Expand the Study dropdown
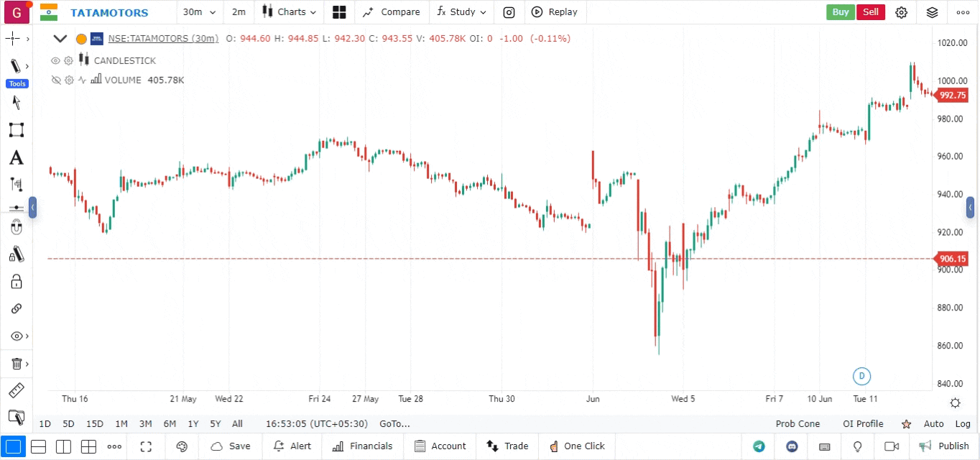The width and height of the screenshot is (980, 460). 461,12
